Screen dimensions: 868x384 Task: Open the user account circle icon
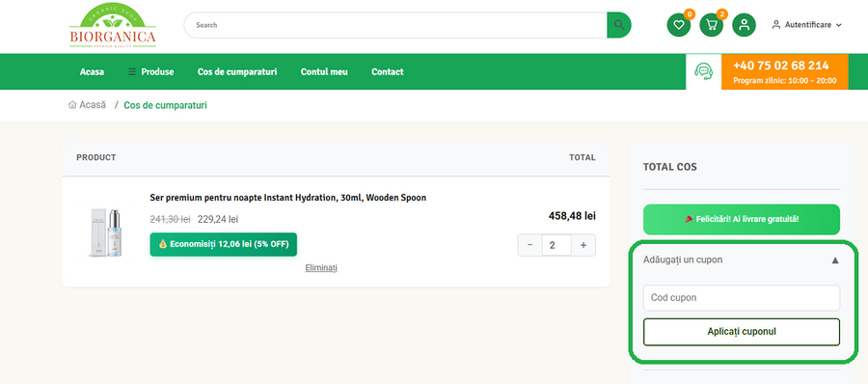(744, 25)
